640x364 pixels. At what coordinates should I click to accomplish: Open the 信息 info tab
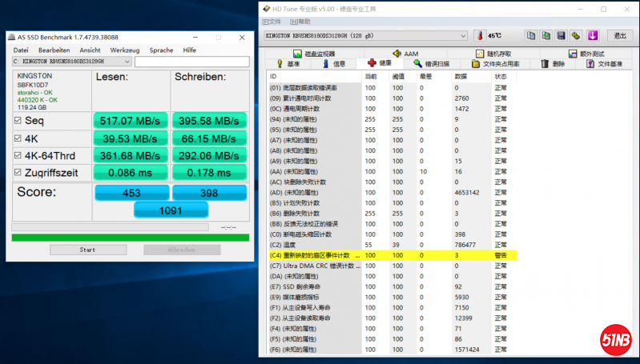[x=333, y=63]
